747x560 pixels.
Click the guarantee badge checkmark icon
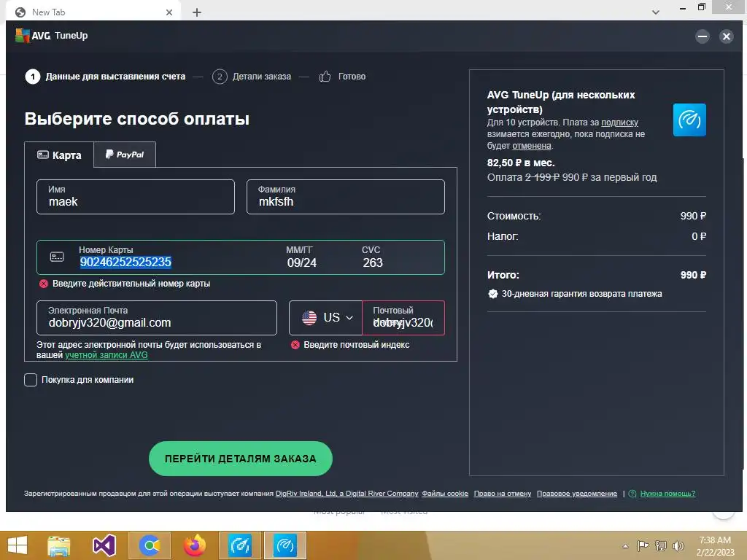492,294
